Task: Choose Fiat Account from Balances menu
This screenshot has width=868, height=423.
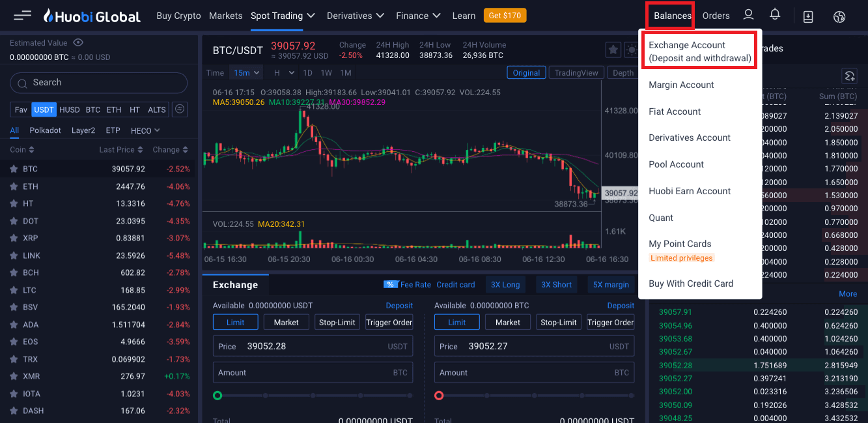Action: pos(675,111)
